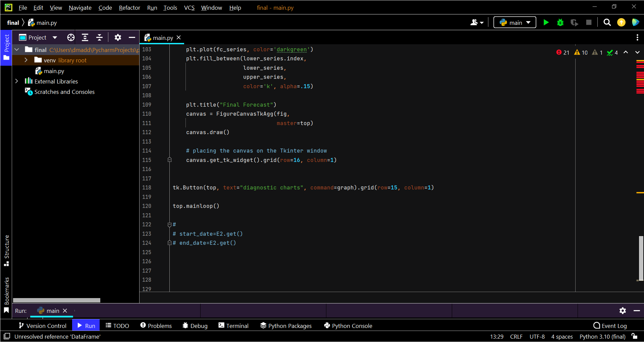This screenshot has height=342, width=644.
Task: Start debugging with the green bug icon
Action: (560, 22)
